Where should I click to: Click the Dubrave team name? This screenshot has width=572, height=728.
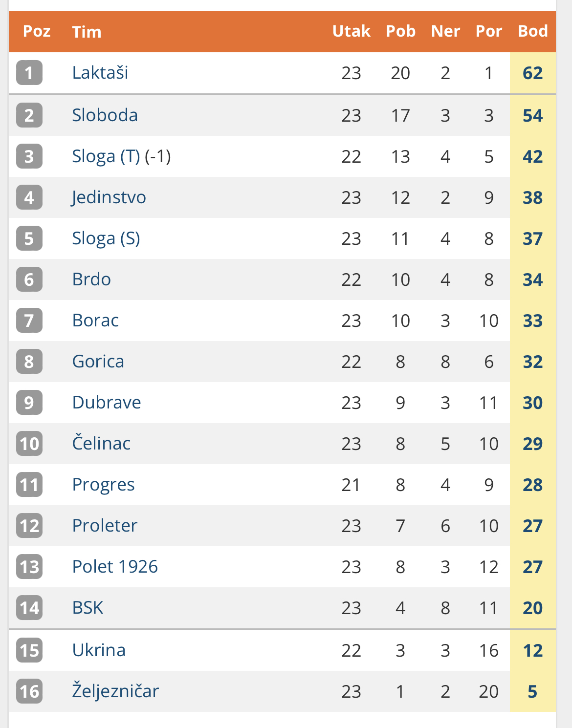click(x=107, y=403)
